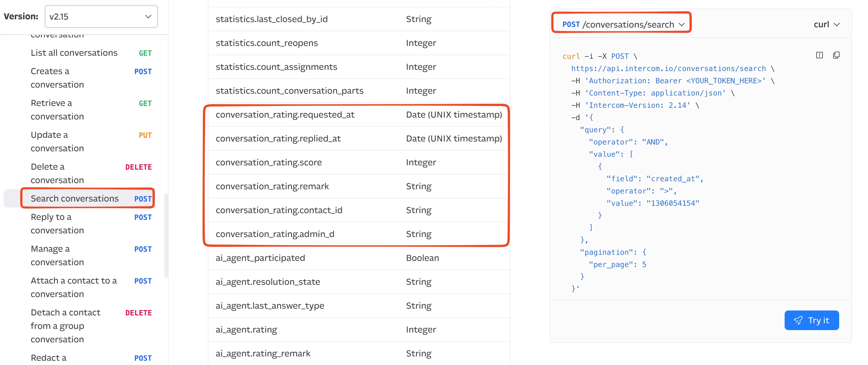Image resolution: width=868 pixels, height=365 pixels.
Task: Open the Version v2.15 dropdown
Action: pos(101,17)
